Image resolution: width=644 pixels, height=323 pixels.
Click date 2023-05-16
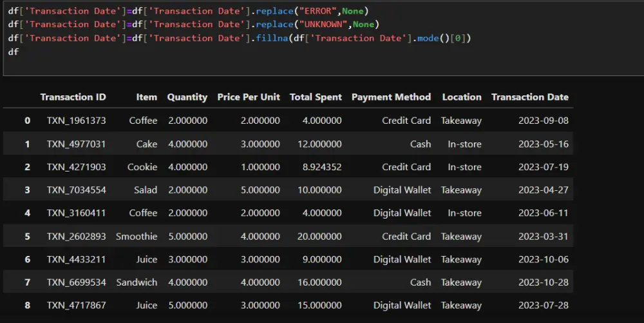pyautogui.click(x=544, y=144)
